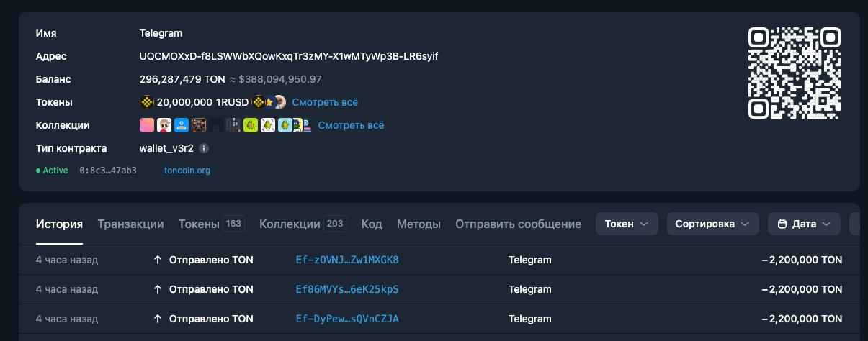Open address Ef-zOVNJ…Zw1MXGK8 link
Image resolution: width=868 pixels, height=341 pixels.
(347, 260)
